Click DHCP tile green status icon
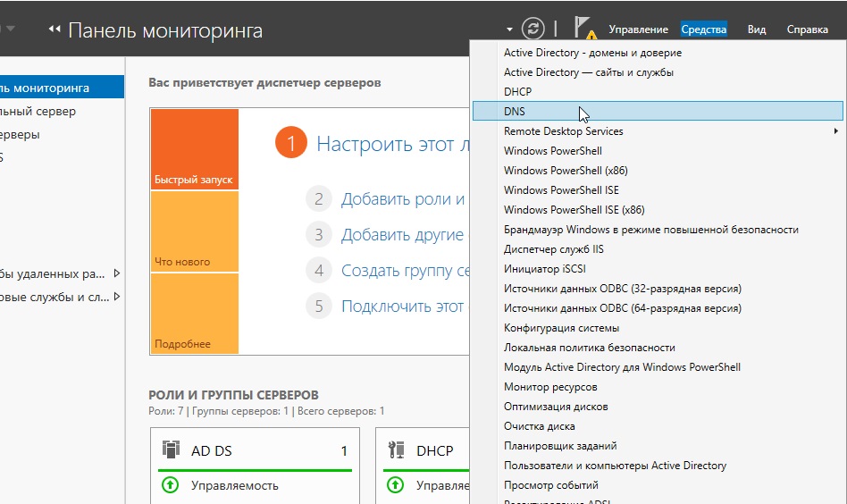Screen dimensions: 847x504 point(396,485)
